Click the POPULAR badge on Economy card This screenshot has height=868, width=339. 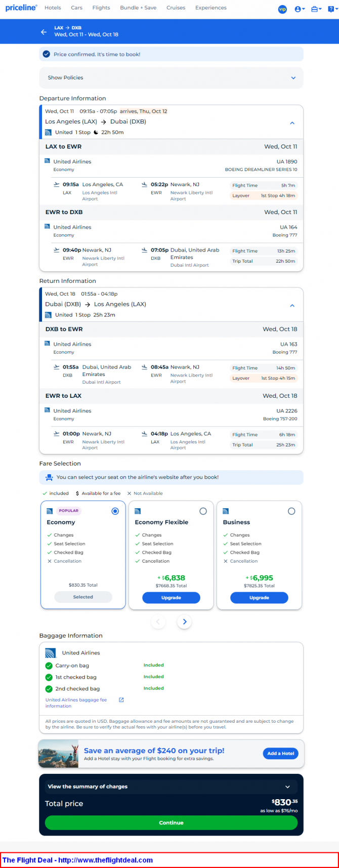point(68,511)
